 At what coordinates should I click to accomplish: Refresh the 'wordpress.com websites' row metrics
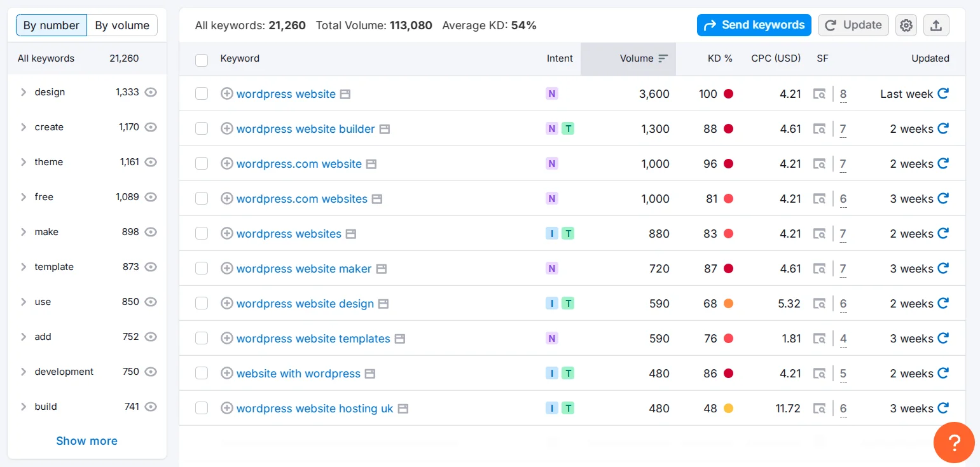click(x=943, y=198)
